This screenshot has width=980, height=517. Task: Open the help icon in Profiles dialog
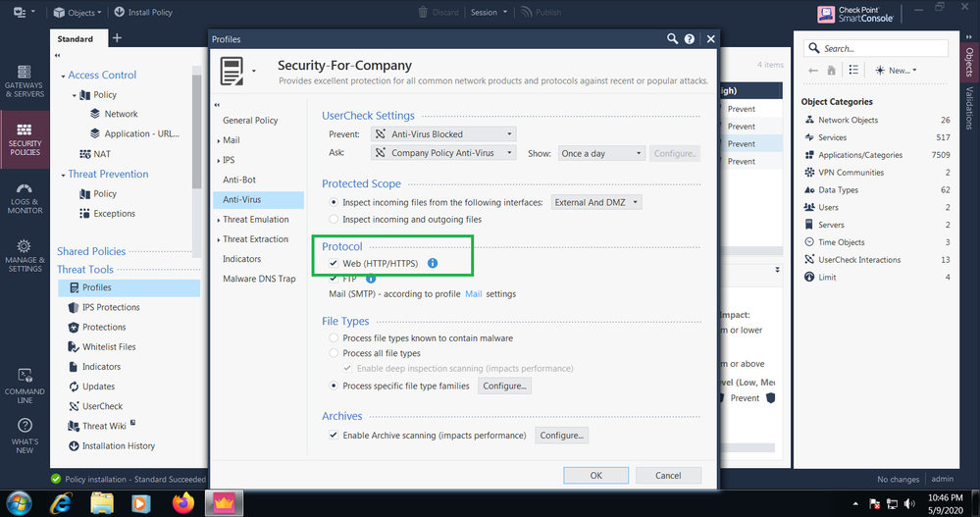690,38
